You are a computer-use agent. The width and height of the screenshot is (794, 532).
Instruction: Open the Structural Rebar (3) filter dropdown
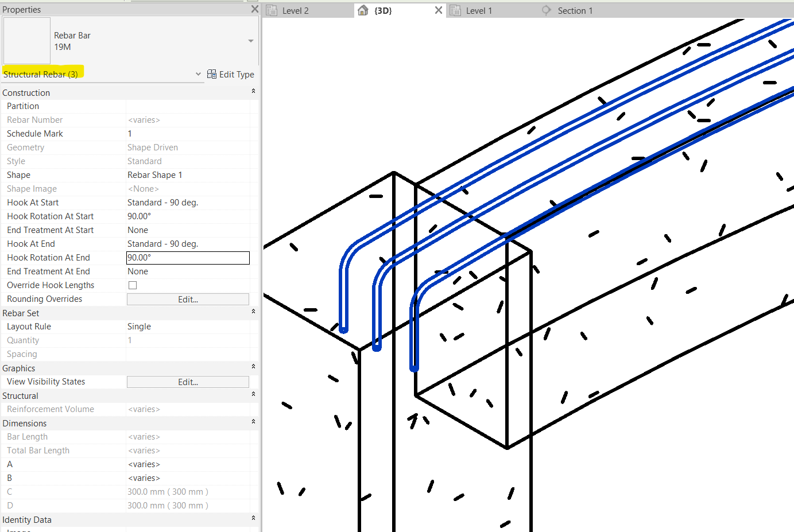point(198,74)
